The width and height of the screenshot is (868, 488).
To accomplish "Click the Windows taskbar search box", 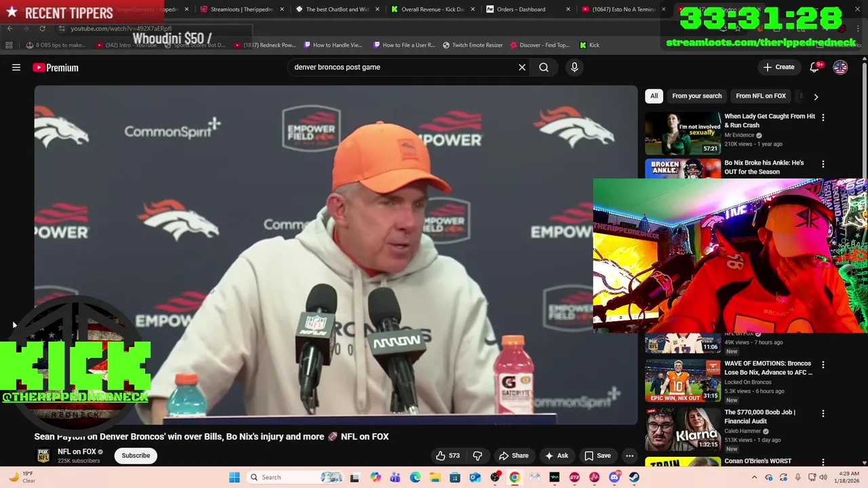I will tap(295, 477).
